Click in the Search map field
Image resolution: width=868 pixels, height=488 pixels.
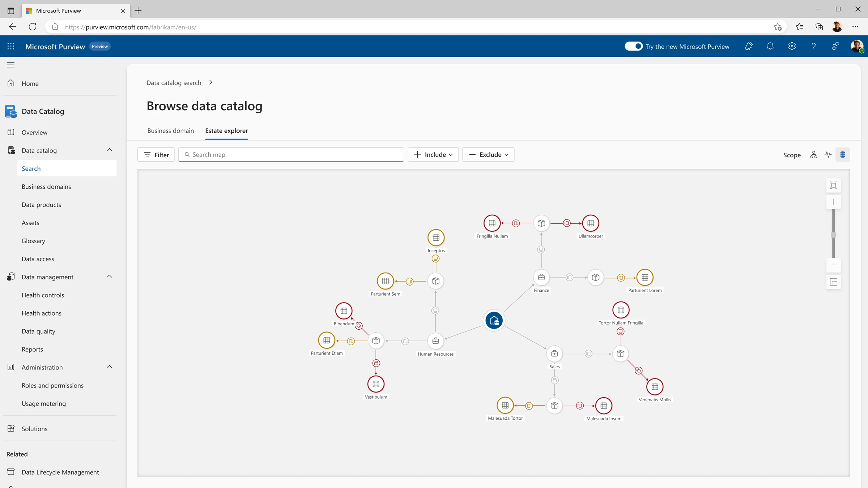[291, 155]
